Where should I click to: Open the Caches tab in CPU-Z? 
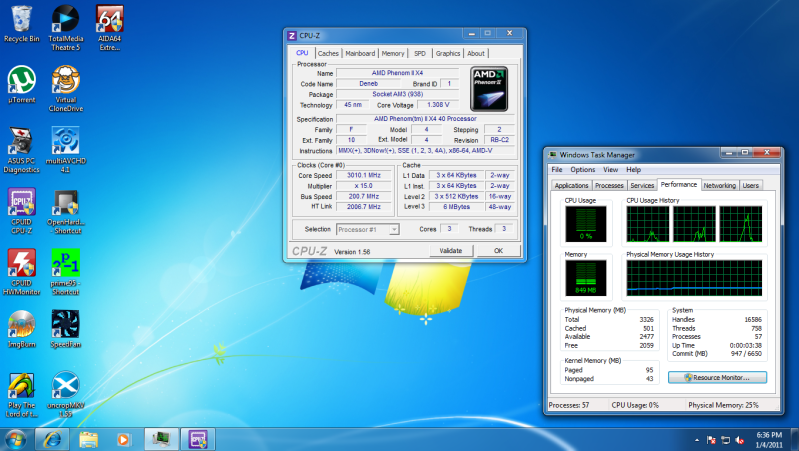328,54
